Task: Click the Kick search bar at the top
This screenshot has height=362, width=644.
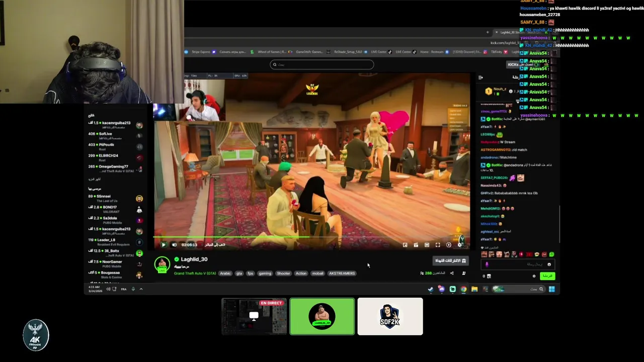Action: [x=322, y=64]
